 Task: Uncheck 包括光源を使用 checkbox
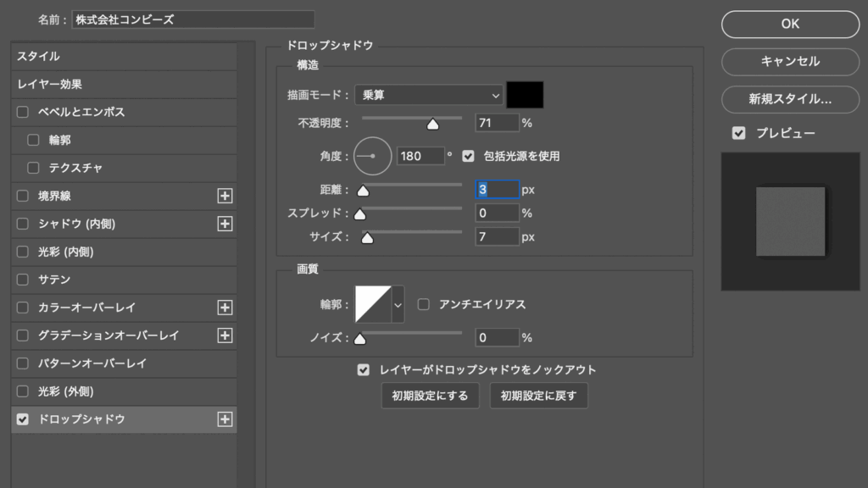(468, 156)
